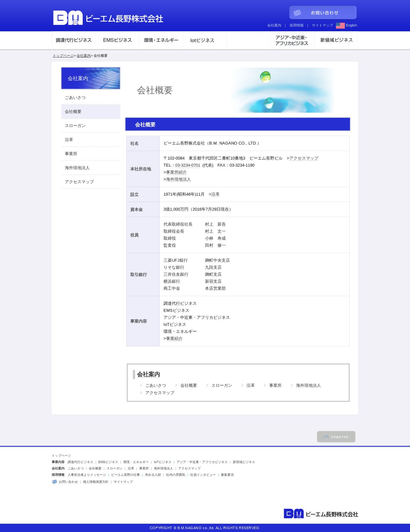Open Iotビジネス in the main navigation

click(x=205, y=40)
